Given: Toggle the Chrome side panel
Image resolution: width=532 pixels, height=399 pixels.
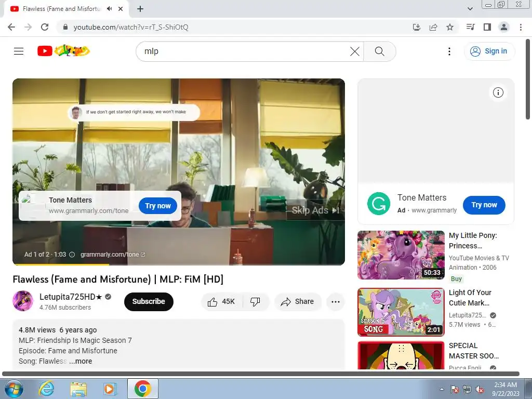Looking at the screenshot, I should click(x=487, y=27).
